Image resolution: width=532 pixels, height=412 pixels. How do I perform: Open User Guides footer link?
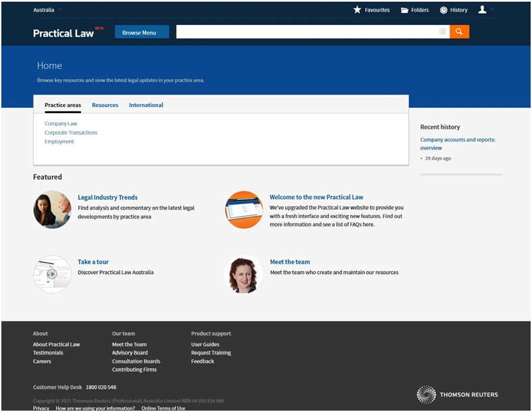pyautogui.click(x=205, y=344)
